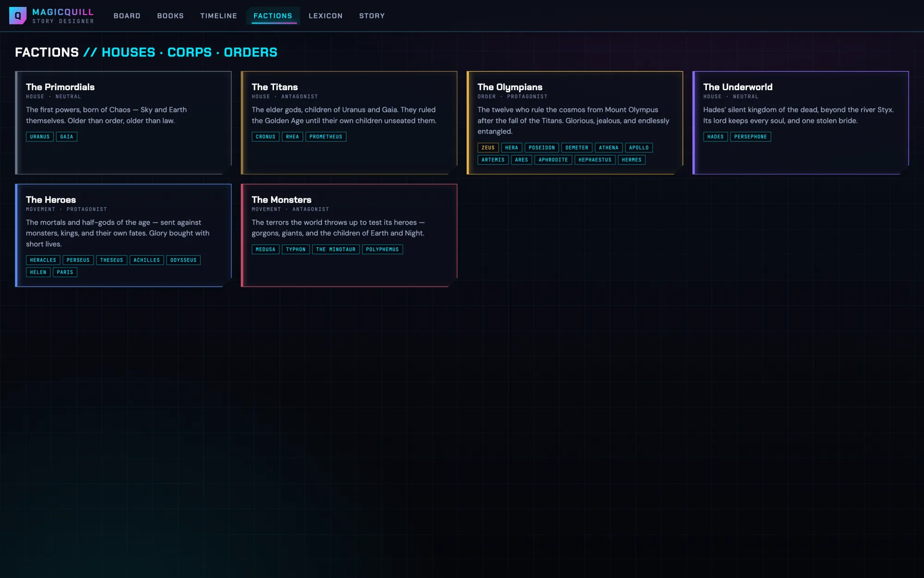Click The Minotaur tag
924x578 pixels.
coord(336,250)
